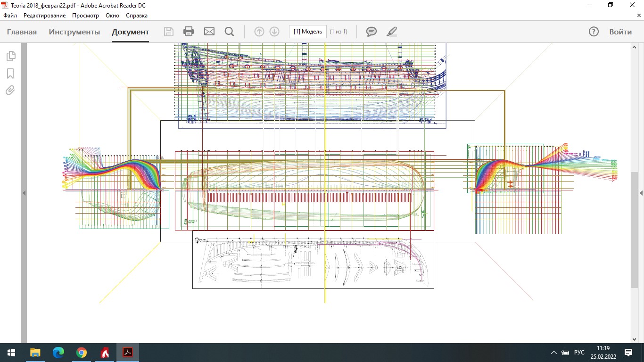The image size is (644, 362).
Task: Open the Bookmarks panel icon
Action: tap(10, 74)
